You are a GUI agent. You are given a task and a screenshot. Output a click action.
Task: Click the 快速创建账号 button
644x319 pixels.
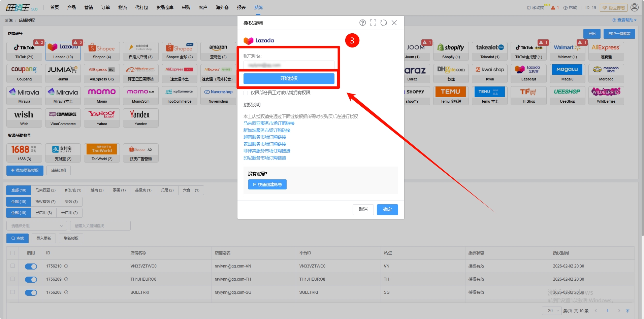click(267, 185)
